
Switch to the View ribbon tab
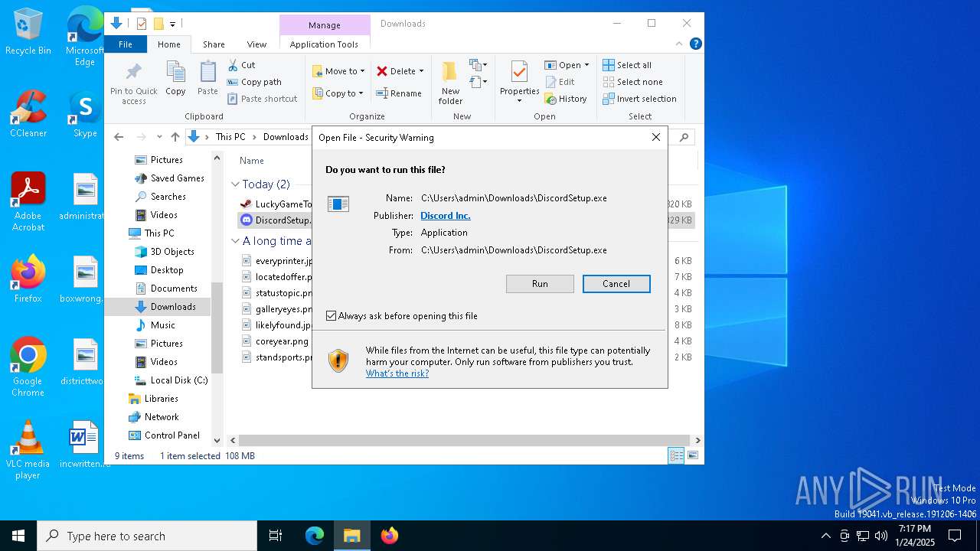click(256, 44)
